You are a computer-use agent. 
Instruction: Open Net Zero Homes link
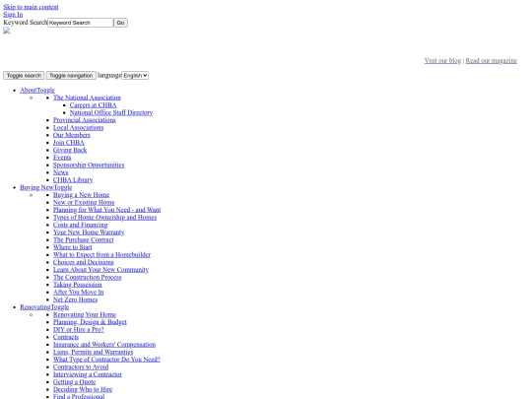tap(75, 299)
